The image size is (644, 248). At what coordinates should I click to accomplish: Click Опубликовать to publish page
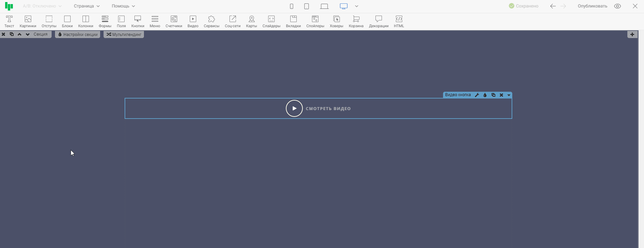[592, 6]
